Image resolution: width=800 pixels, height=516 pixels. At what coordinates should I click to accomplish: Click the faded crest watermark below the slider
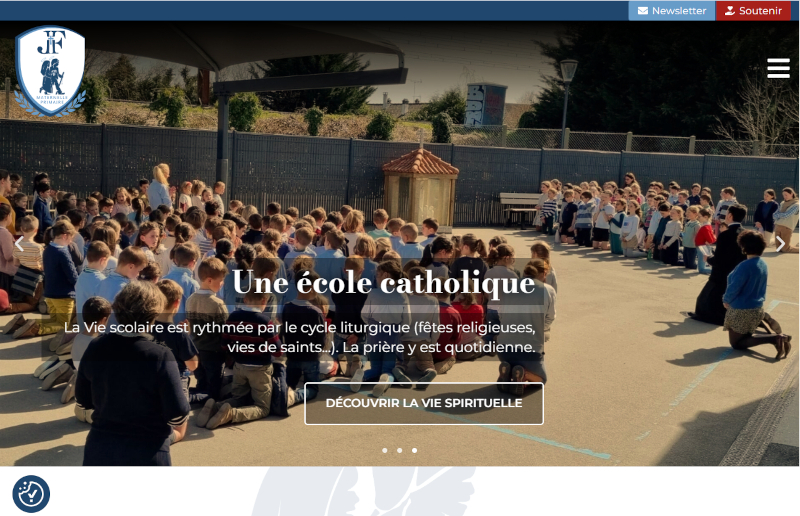[x=363, y=491]
